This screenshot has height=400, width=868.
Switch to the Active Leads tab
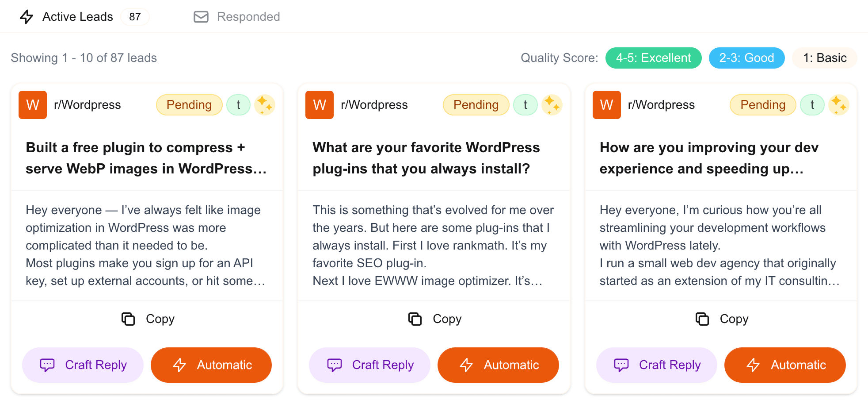tap(78, 17)
